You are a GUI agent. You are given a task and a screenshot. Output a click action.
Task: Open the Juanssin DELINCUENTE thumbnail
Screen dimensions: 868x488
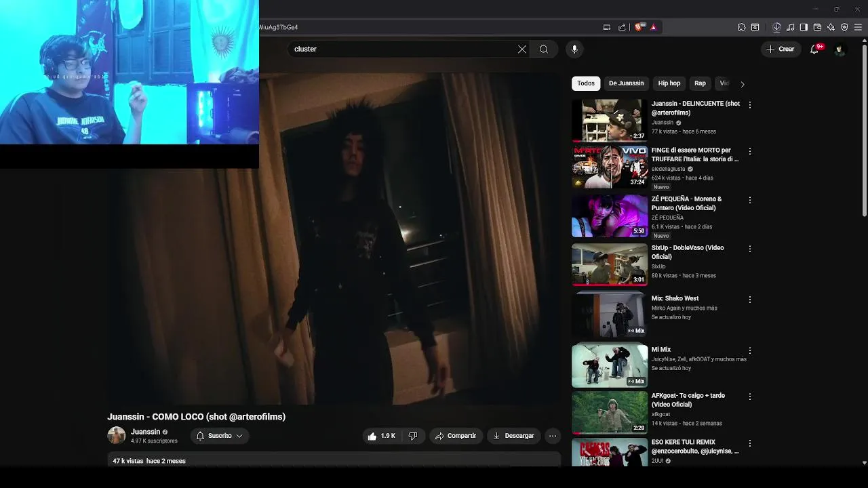(610, 120)
